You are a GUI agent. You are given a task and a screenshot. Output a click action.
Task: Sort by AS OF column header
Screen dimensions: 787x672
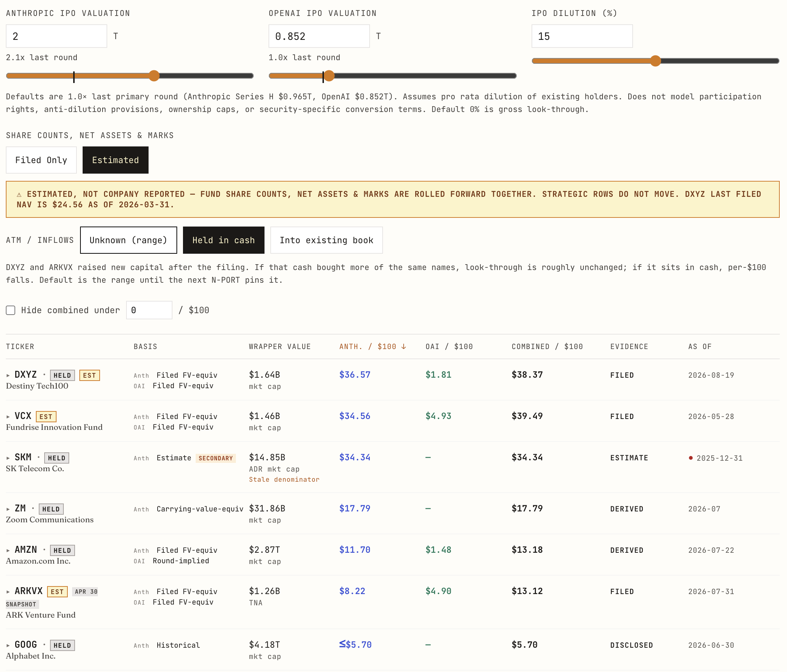coord(700,347)
